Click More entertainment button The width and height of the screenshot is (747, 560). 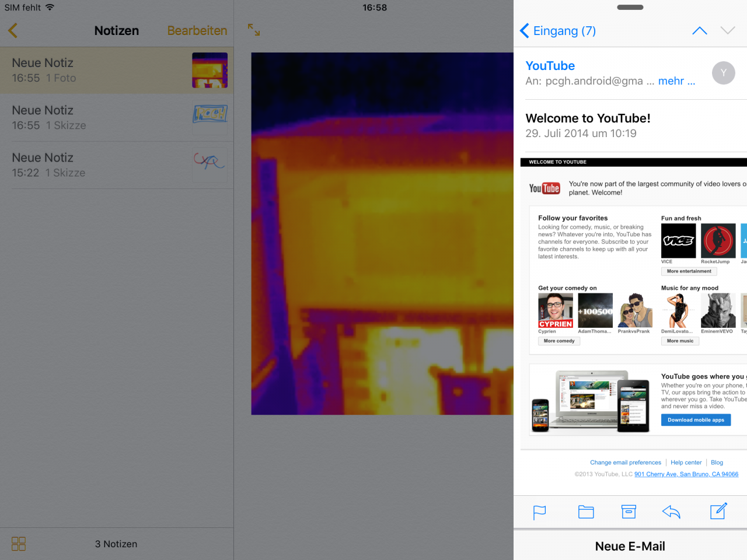coord(689,271)
